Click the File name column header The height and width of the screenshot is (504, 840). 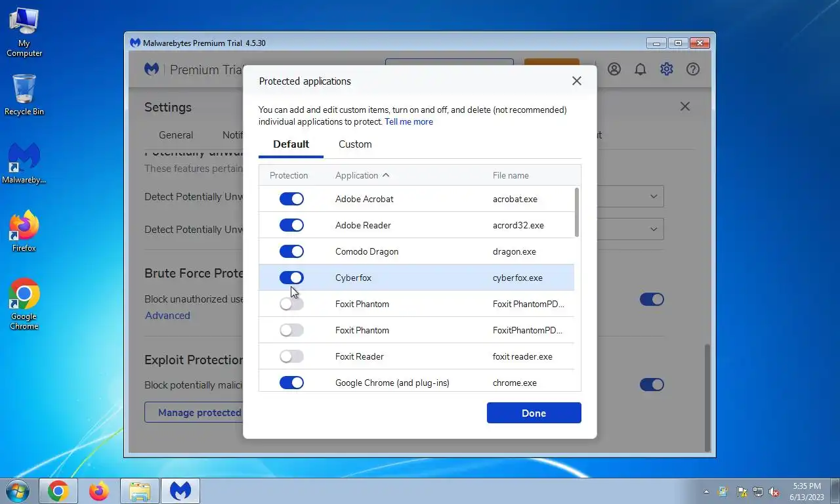click(511, 175)
